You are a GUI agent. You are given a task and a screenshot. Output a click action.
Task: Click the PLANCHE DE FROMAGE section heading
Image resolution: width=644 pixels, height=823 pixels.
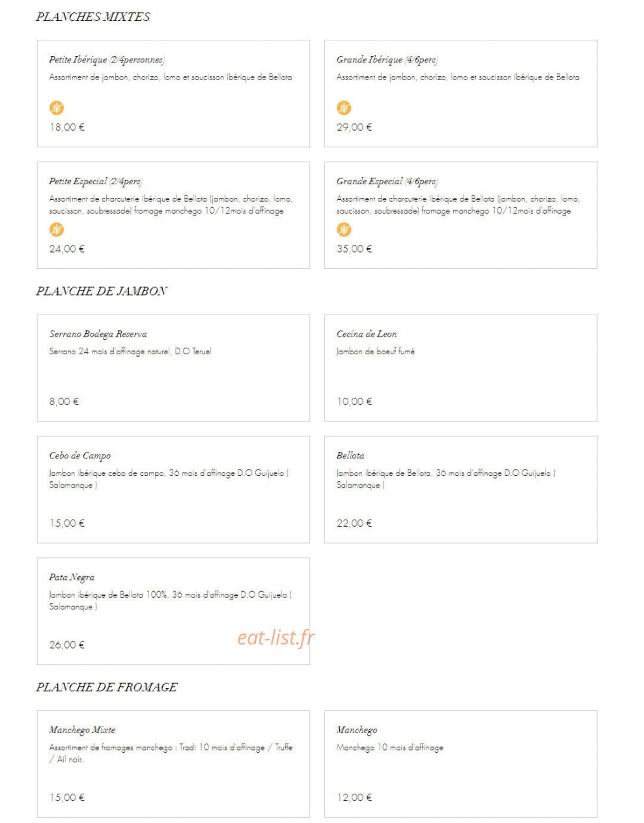pos(107,687)
